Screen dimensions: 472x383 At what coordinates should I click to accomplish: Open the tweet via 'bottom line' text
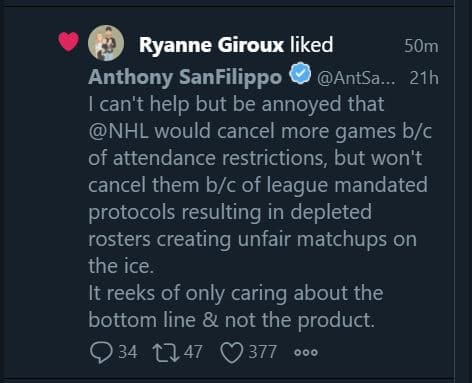142,320
